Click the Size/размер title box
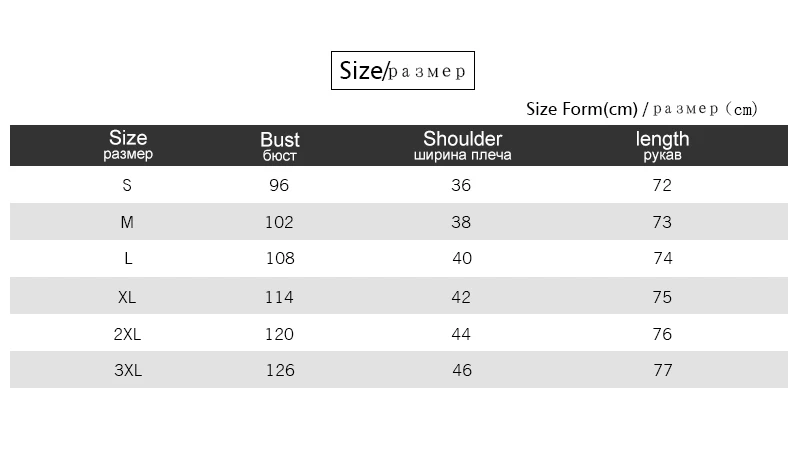 403,70
